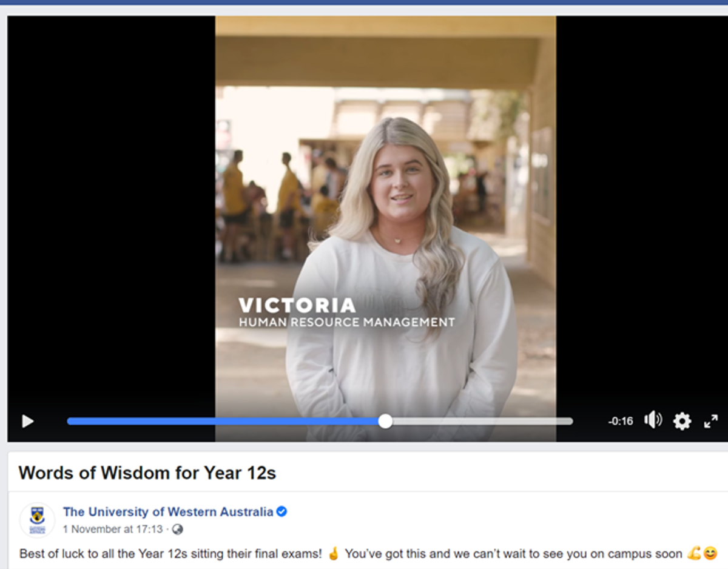728x569 pixels.
Task: Click the smiling face emoji ending the post
Action: coord(710,553)
